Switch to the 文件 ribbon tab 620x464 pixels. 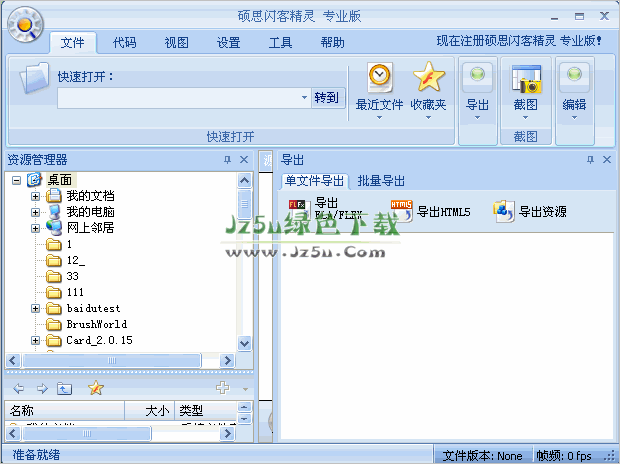pos(72,43)
